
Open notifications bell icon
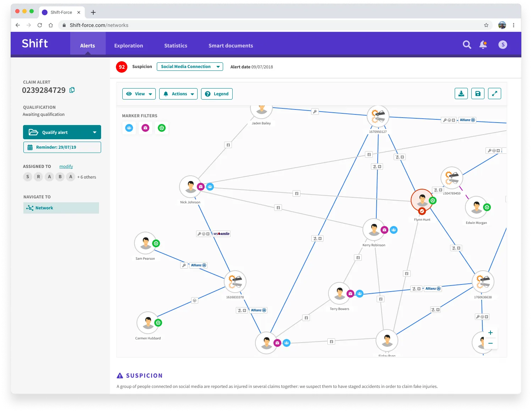pyautogui.click(x=483, y=45)
